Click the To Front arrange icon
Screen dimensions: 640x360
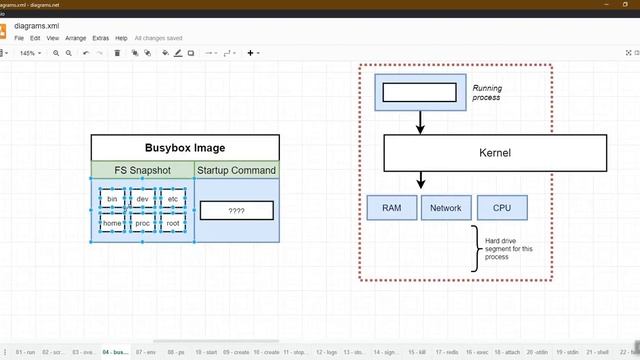tap(135, 53)
